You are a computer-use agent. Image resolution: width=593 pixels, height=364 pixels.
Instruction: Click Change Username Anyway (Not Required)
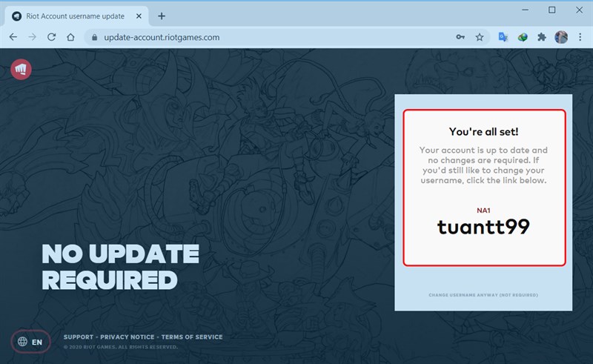483,295
